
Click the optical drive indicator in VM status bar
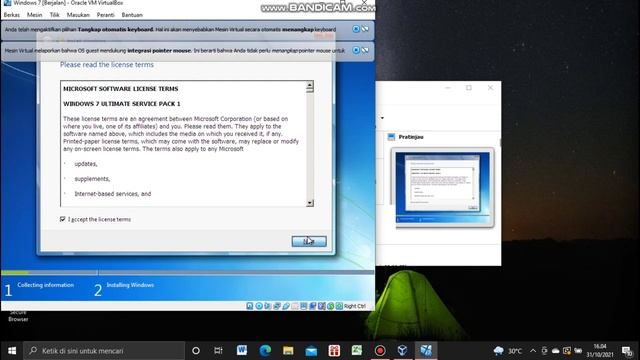pyautogui.click(x=259, y=306)
